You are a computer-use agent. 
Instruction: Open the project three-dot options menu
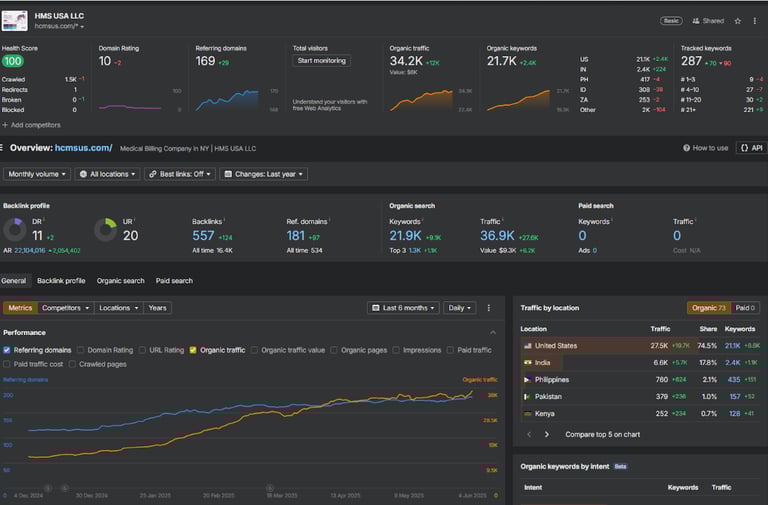pos(755,20)
